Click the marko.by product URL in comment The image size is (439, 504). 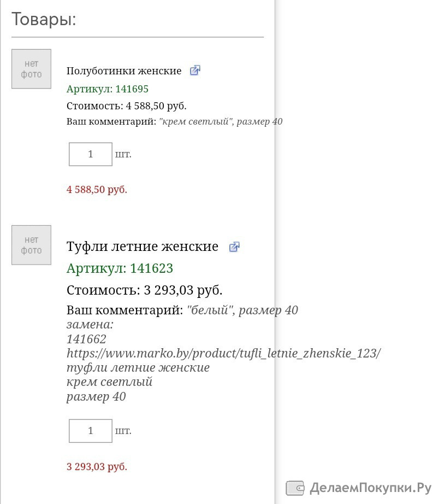[223, 353]
